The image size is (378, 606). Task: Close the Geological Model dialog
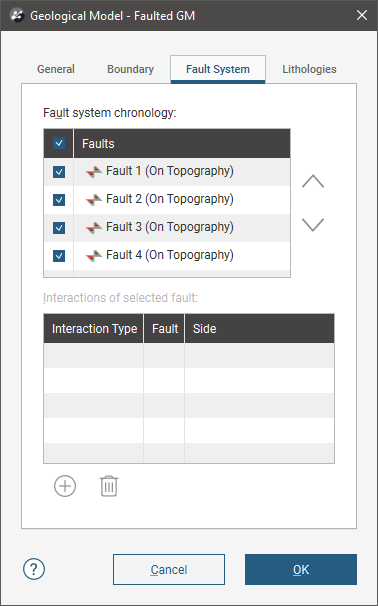pos(362,15)
